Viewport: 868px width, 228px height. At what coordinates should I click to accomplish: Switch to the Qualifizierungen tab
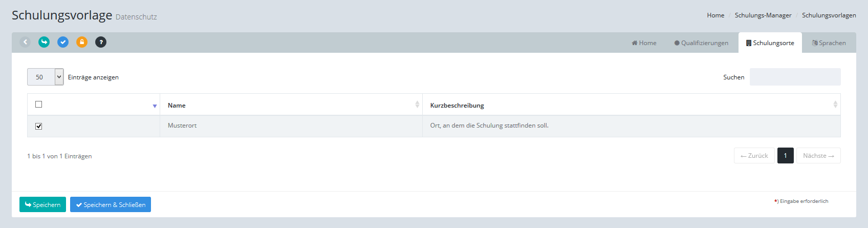701,43
